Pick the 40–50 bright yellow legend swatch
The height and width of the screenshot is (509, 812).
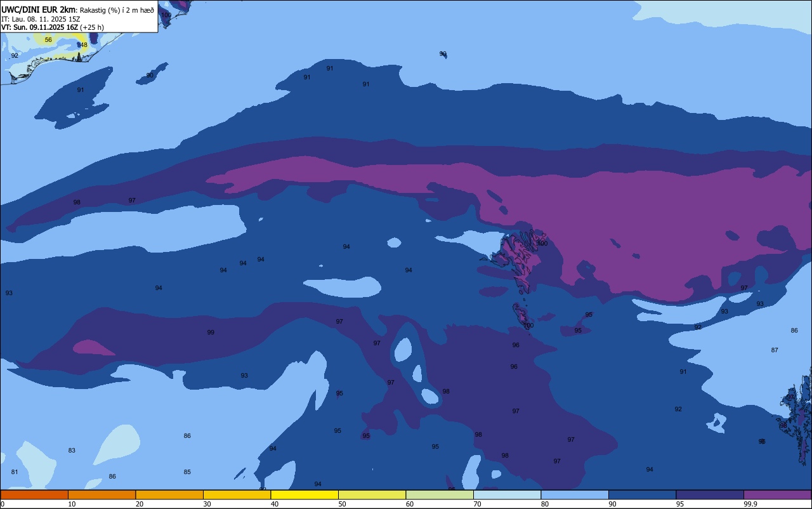(304, 494)
